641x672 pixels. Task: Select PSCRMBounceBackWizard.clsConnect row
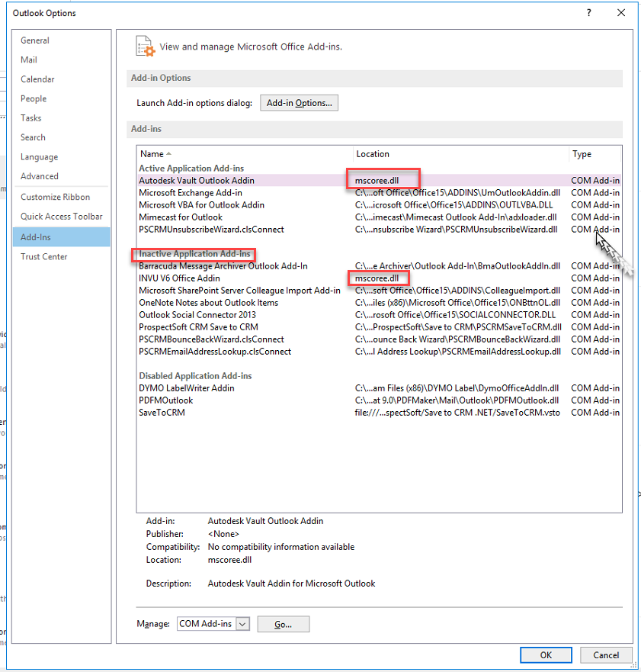pos(379,339)
